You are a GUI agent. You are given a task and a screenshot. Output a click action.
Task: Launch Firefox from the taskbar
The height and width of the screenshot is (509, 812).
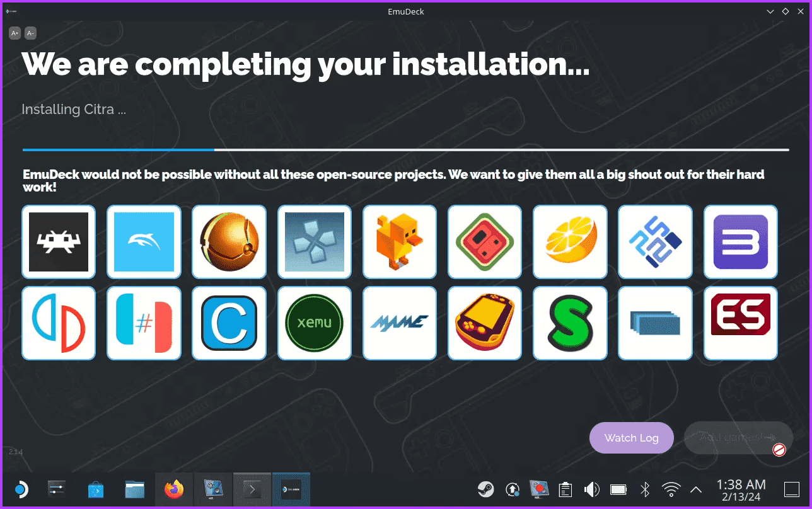click(174, 489)
